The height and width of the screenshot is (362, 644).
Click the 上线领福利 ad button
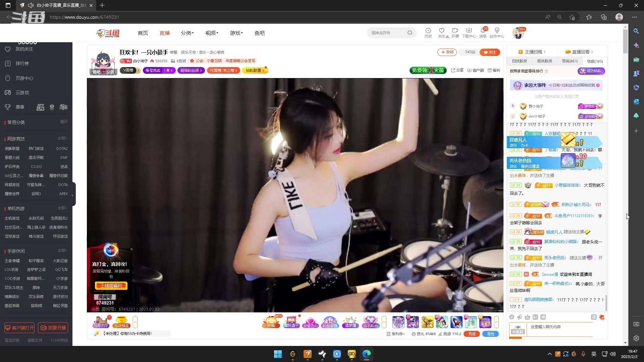point(111,286)
